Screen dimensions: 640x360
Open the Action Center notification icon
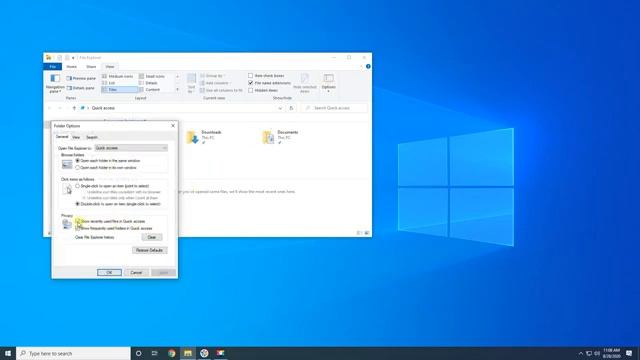629,353
